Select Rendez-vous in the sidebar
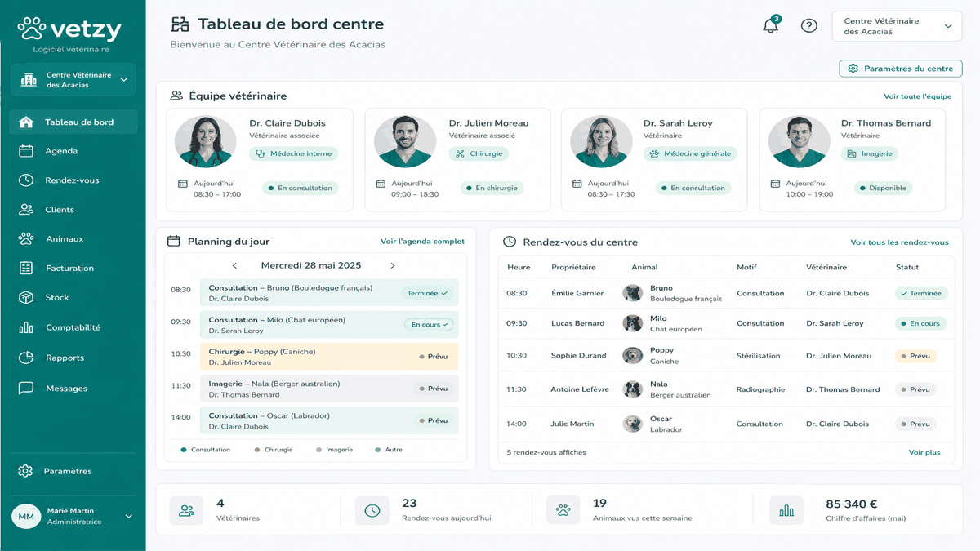This screenshot has height=551, width=980. tap(73, 180)
